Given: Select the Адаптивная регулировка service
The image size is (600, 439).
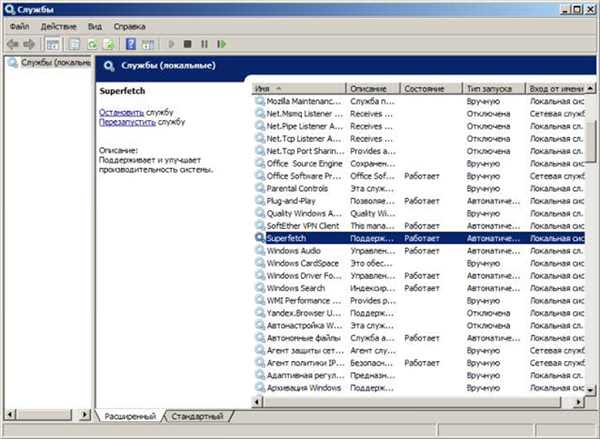Looking at the screenshot, I should pos(418,375).
